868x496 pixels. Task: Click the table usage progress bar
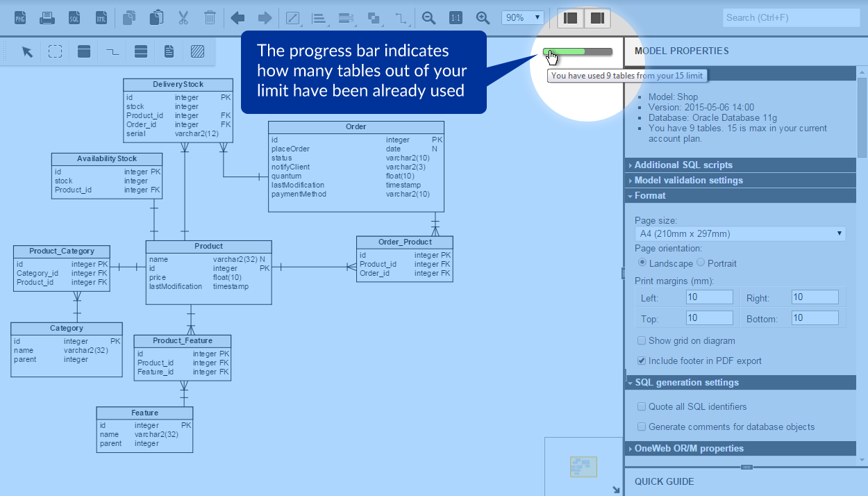coord(578,52)
